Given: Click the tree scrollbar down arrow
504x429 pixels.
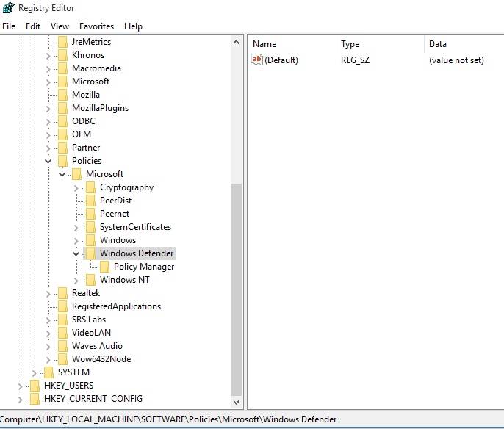Looking at the screenshot, I should click(237, 402).
